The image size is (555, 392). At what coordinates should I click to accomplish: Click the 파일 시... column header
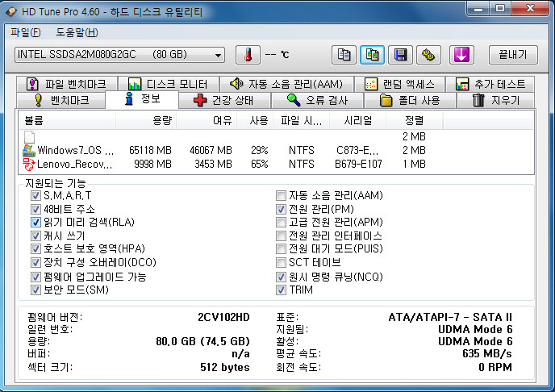301,120
